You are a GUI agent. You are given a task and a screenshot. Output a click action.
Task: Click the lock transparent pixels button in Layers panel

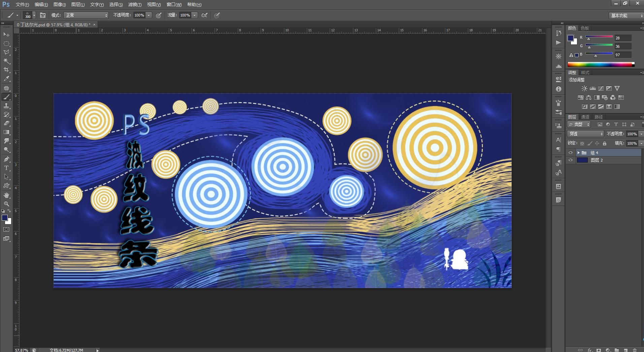(x=582, y=143)
